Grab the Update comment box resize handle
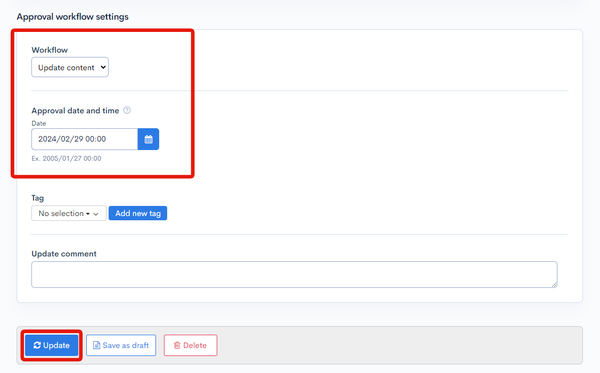The height and width of the screenshot is (373, 600). 554,285
